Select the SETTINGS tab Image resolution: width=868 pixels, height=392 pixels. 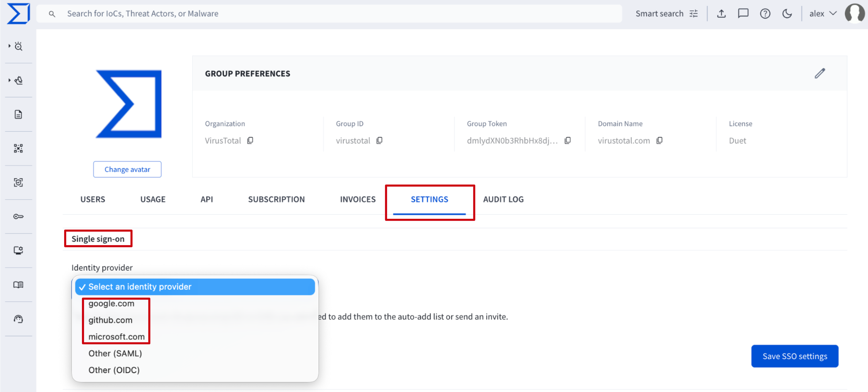[429, 199]
